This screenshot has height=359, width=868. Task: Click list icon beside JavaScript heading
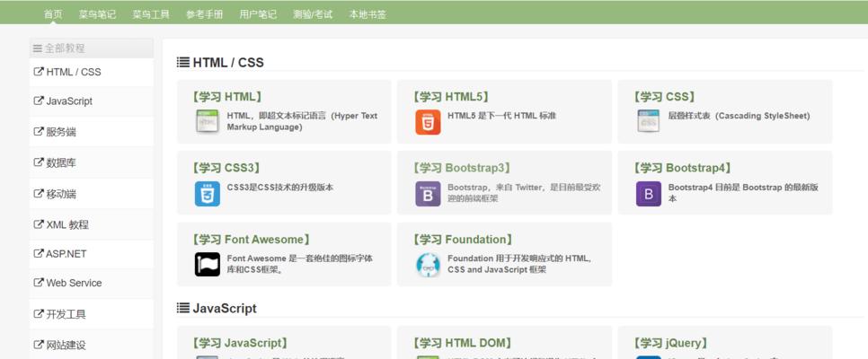tap(182, 308)
